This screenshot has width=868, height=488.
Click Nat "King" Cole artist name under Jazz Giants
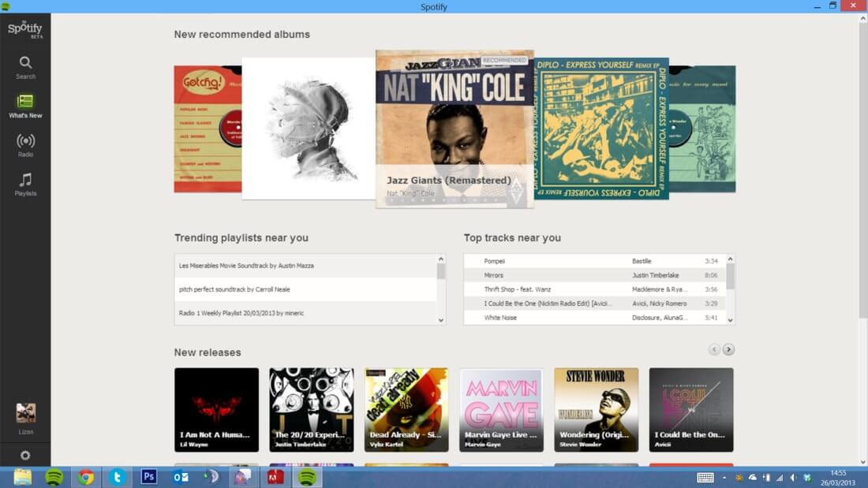(x=410, y=194)
